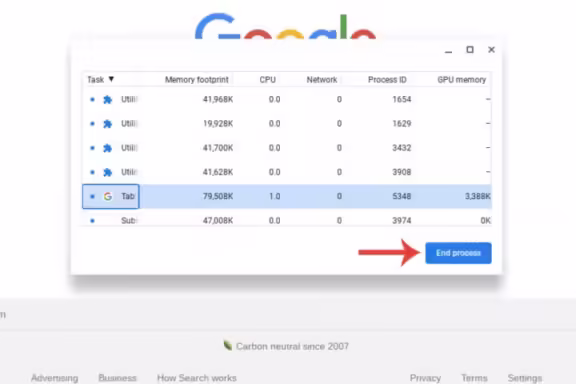The width and height of the screenshot is (576, 384).
Task: Open the Advertising link in Google footer
Action: pos(54,378)
